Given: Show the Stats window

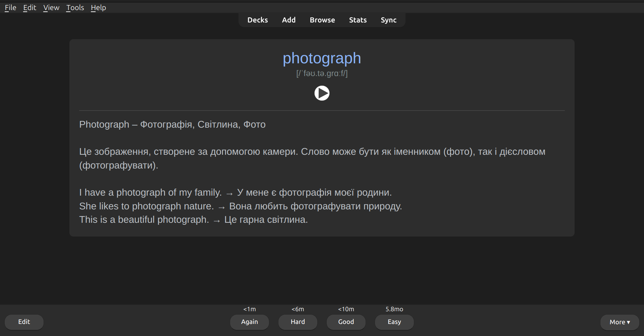Looking at the screenshot, I should click(x=358, y=20).
